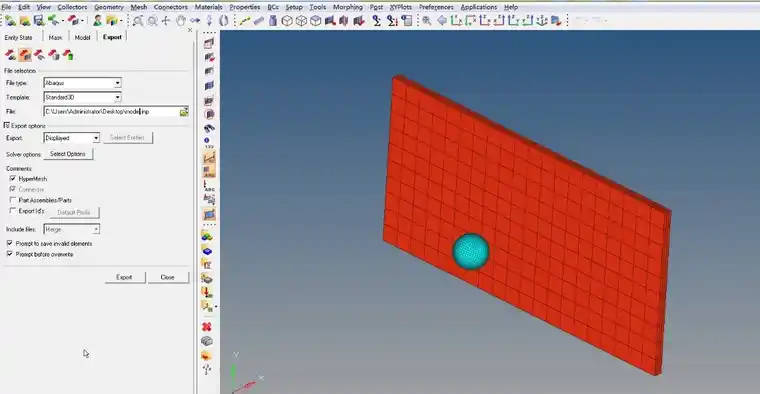The image size is (760, 394).
Task: Select the pan hand tool in toolbar
Action: 181,21
